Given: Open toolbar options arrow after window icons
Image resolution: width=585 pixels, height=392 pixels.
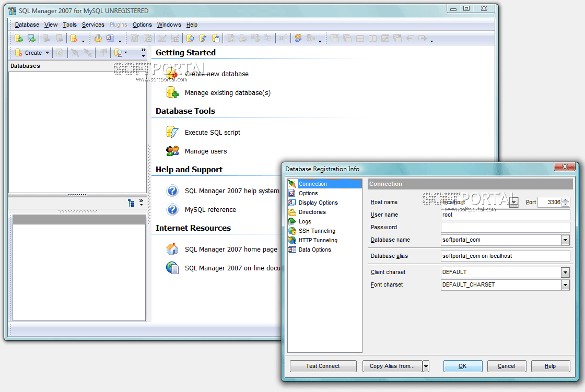Looking at the screenshot, I should 431,41.
